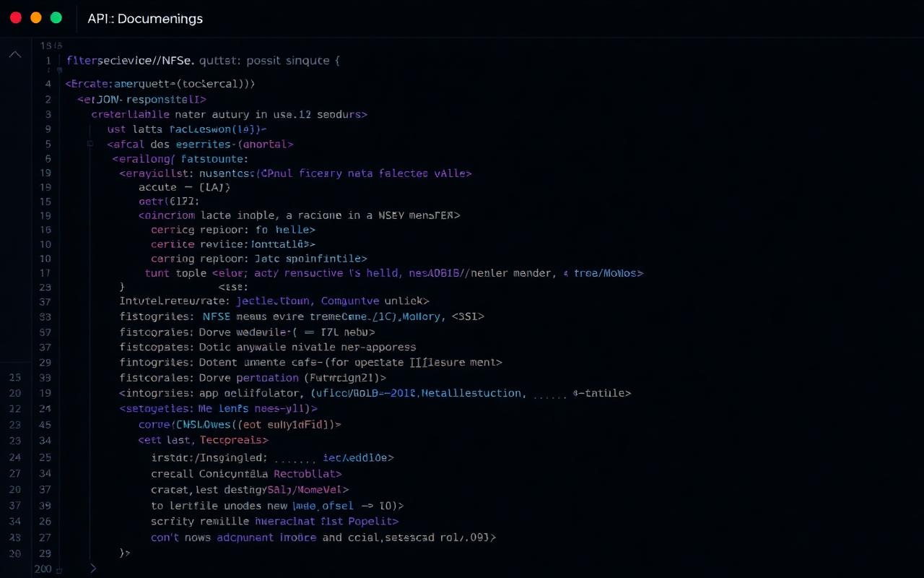Click the 'fistcorales: Dorve pertnation' line

[x=253, y=378]
